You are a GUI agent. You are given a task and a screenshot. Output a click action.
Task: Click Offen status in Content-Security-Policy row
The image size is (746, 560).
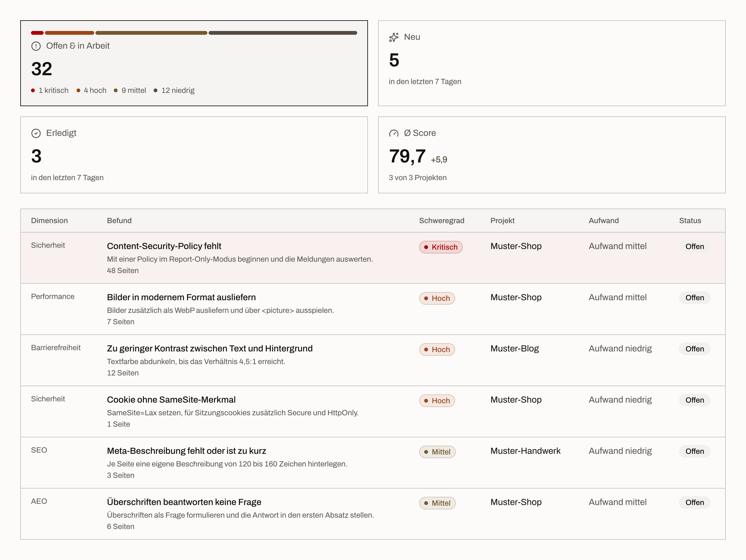(694, 247)
